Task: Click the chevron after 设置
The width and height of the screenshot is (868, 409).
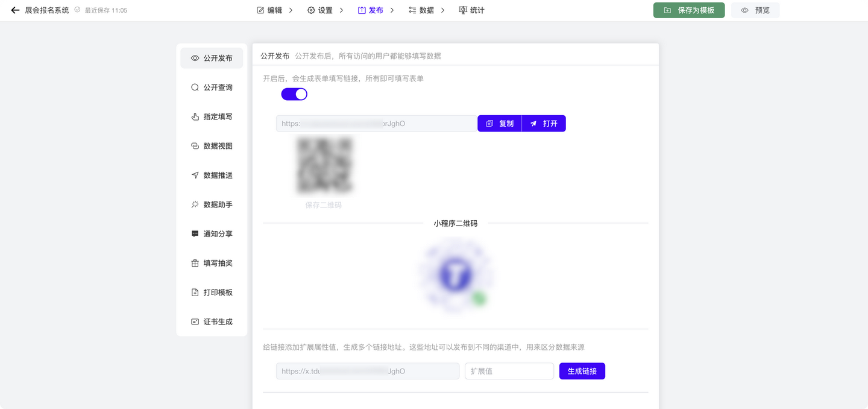Action: [x=341, y=10]
